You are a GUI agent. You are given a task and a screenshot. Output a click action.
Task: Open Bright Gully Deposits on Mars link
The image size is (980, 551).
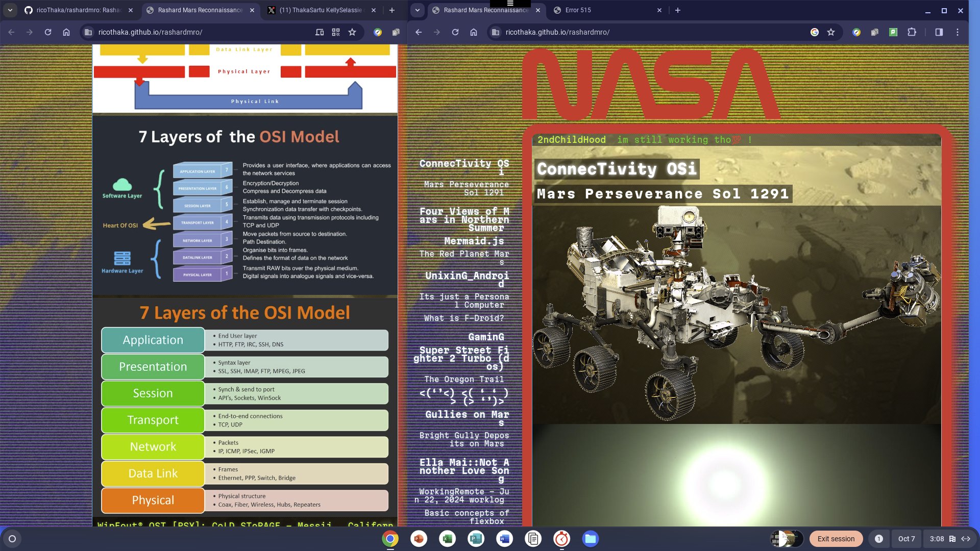[x=464, y=439]
